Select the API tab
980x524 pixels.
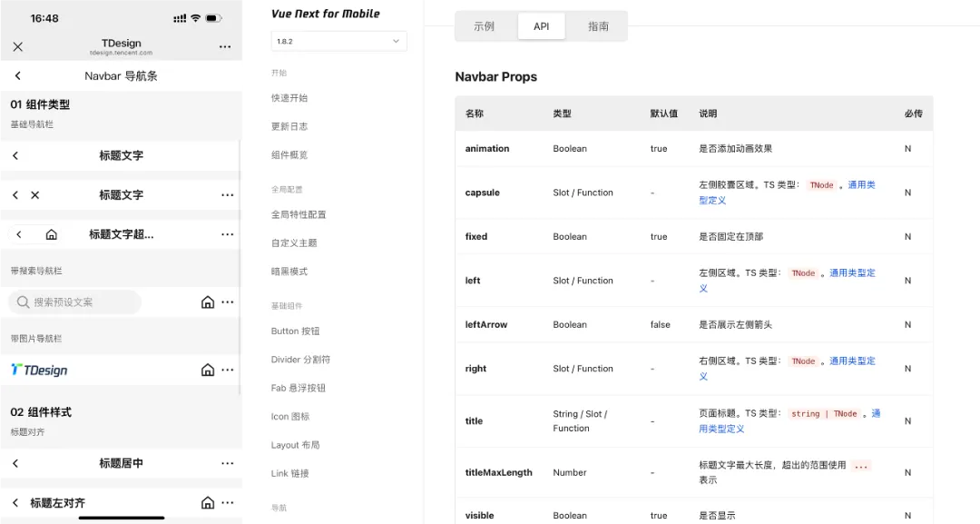(x=541, y=26)
